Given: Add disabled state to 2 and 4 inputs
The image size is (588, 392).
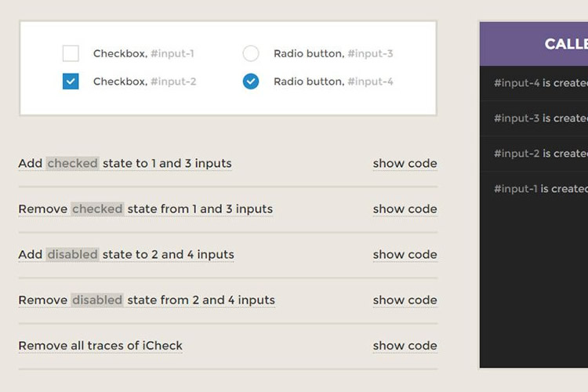Looking at the screenshot, I should click(126, 255).
